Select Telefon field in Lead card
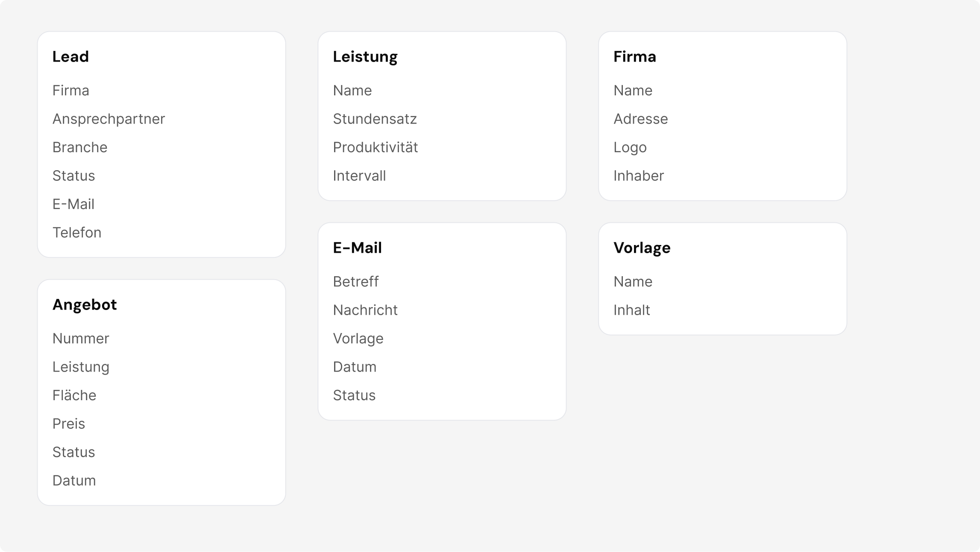 [x=77, y=233]
